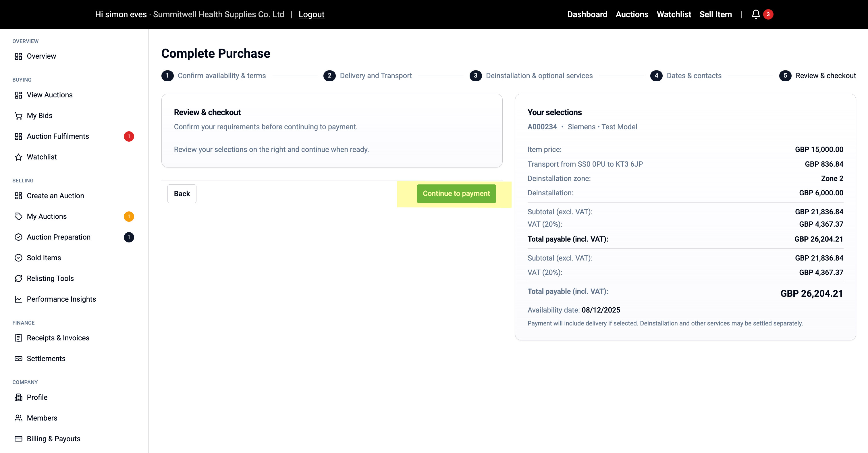Click the Members people icon

pyautogui.click(x=19, y=418)
